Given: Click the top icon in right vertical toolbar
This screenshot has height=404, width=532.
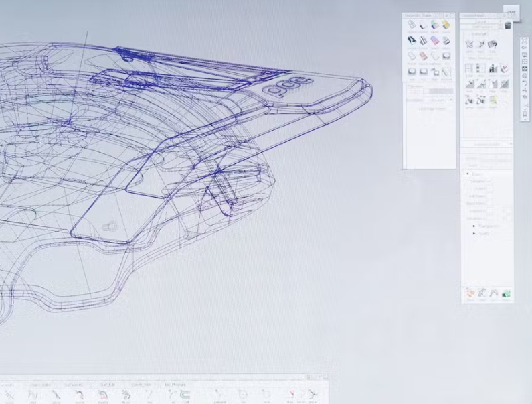Looking at the screenshot, I should pos(525,40).
